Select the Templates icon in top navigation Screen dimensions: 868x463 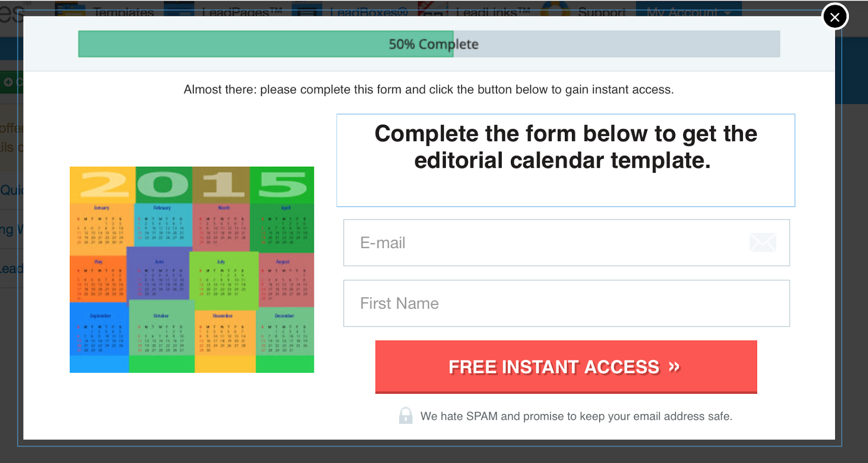pyautogui.click(x=70, y=9)
